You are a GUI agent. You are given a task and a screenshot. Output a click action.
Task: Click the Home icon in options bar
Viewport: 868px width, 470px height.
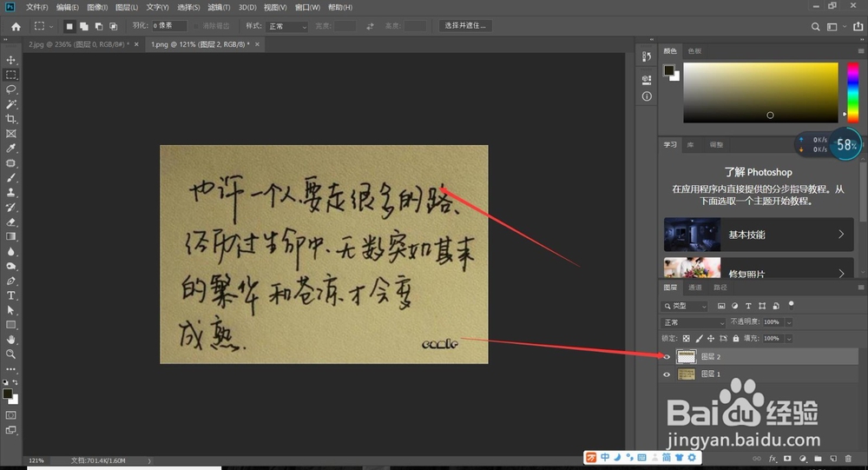coord(16,26)
